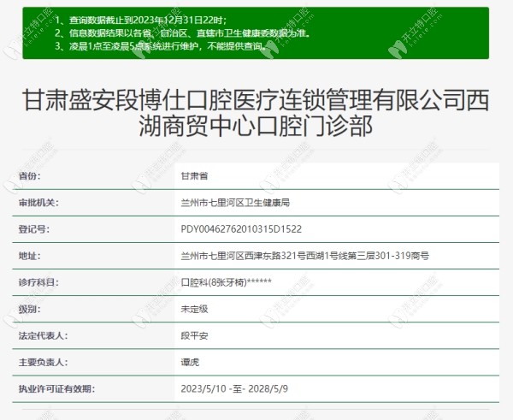The image size is (513, 420).
Task: Click the 法定代表人 label
Action: (44, 335)
